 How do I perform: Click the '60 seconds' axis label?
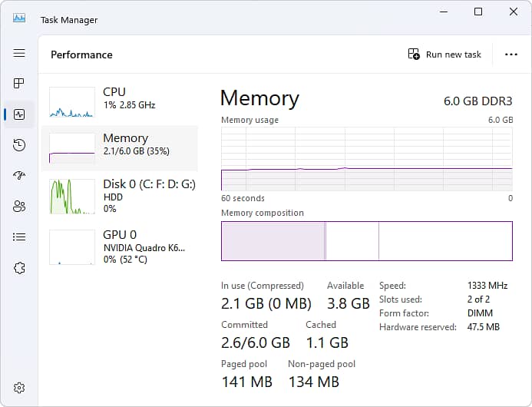243,198
